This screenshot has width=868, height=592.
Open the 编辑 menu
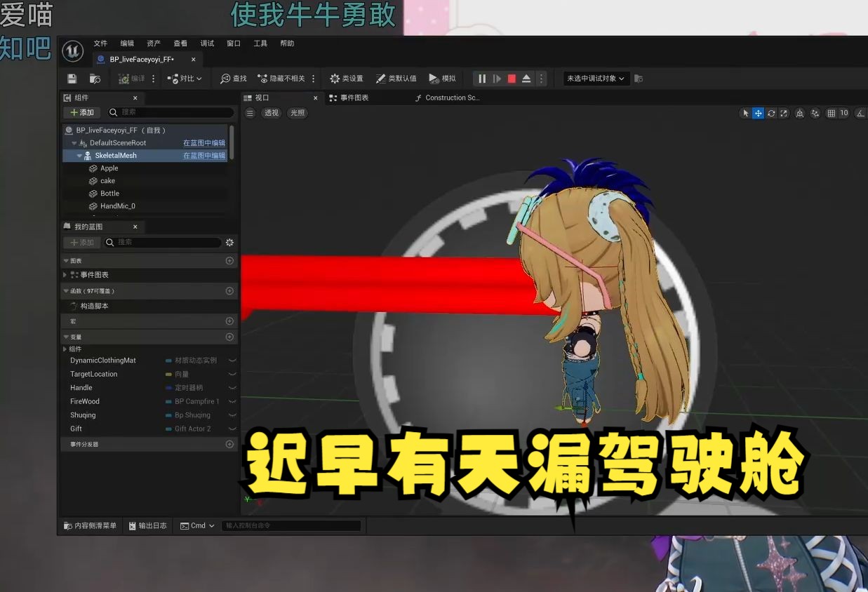click(x=127, y=43)
